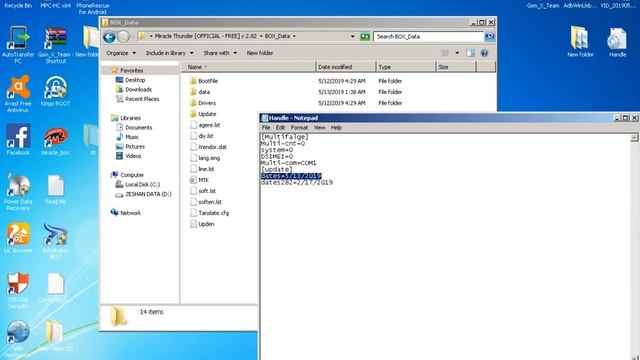Screen dimensions: 640x360
Task: Select Network in navigation pane
Action: click(x=126, y=213)
